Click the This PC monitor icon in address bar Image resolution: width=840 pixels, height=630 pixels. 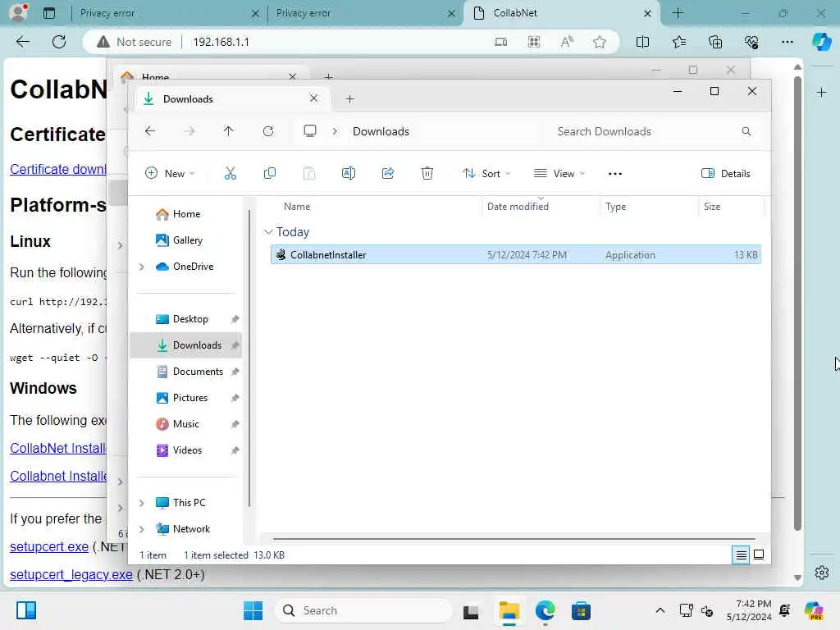309,131
